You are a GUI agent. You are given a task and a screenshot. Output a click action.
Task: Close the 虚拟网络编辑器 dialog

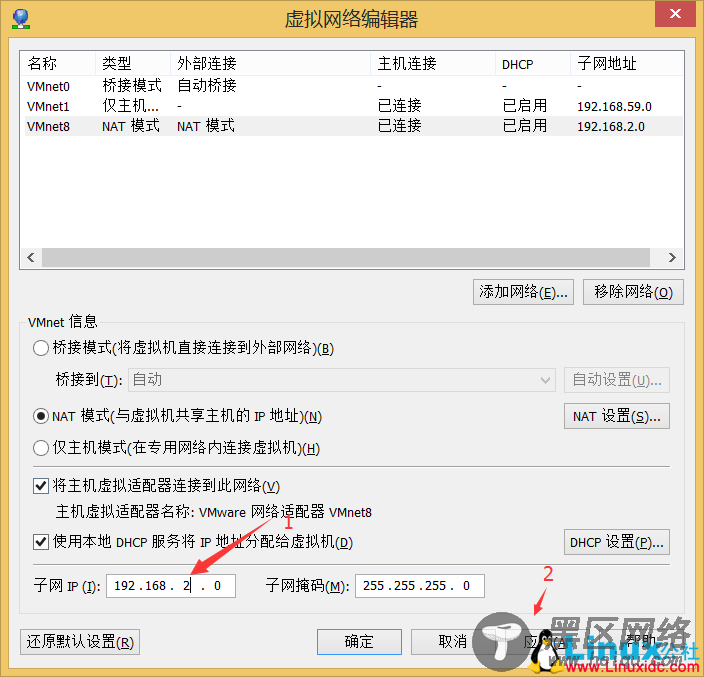[x=675, y=14]
